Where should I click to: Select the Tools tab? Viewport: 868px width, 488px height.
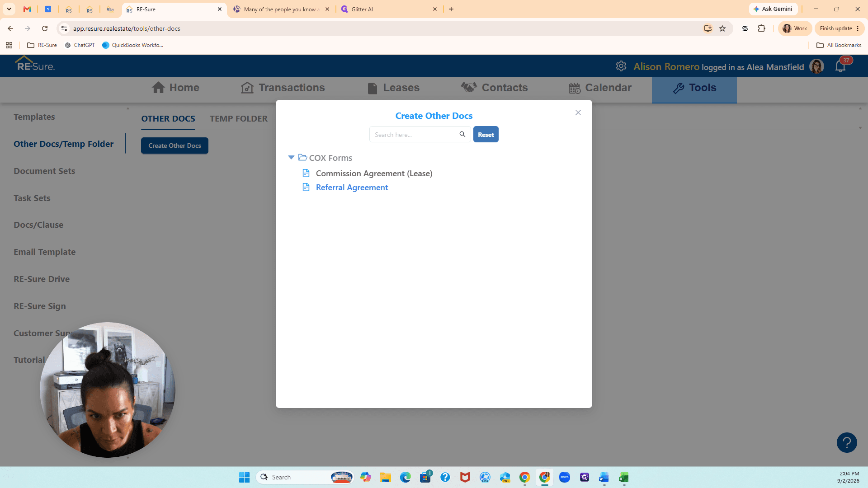[694, 89]
